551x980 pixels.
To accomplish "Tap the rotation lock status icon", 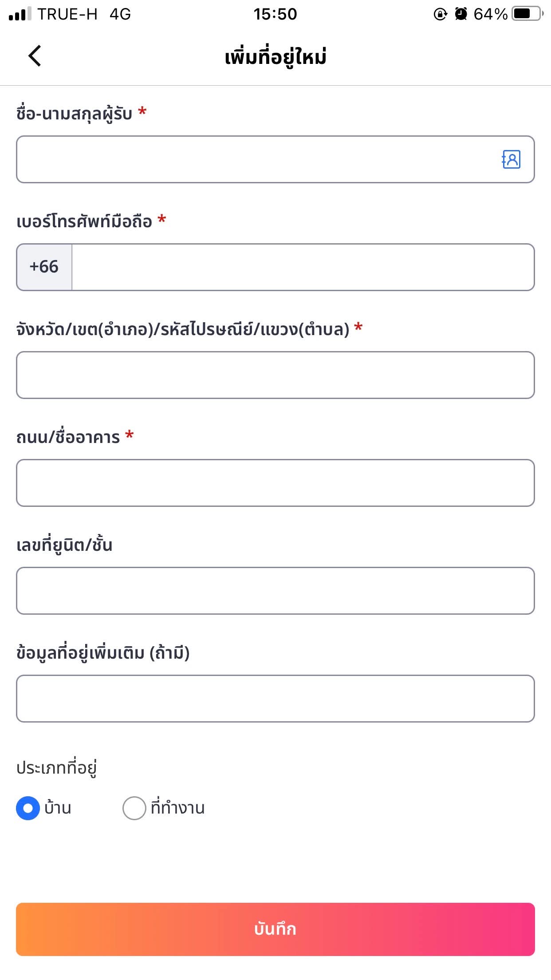I will click(x=440, y=14).
